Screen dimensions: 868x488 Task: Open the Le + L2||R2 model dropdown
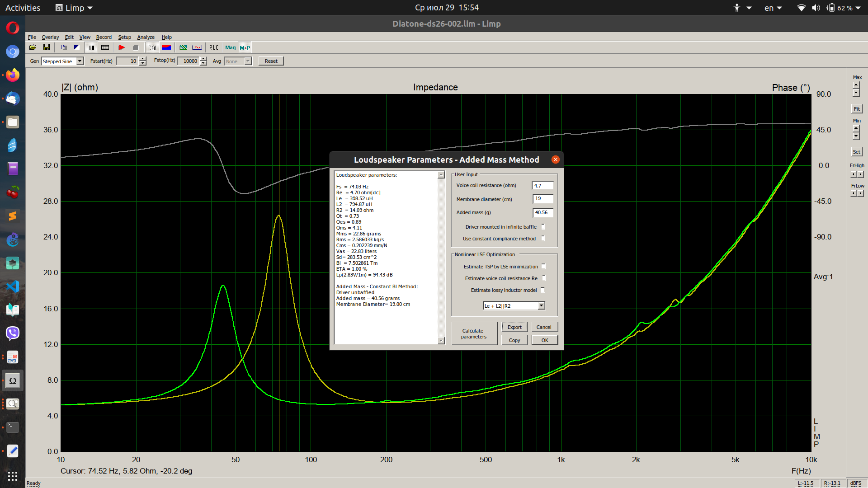click(x=541, y=306)
